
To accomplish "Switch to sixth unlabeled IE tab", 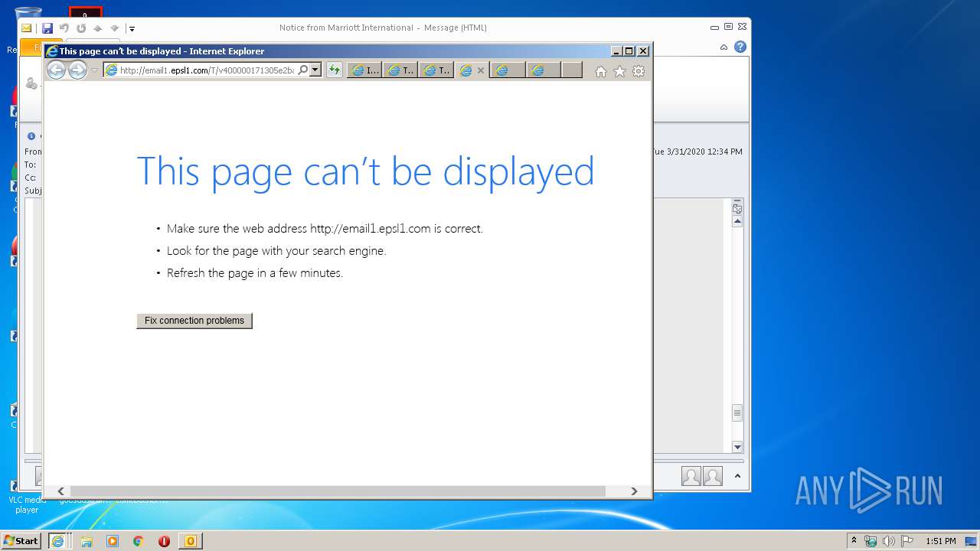I will [x=544, y=70].
